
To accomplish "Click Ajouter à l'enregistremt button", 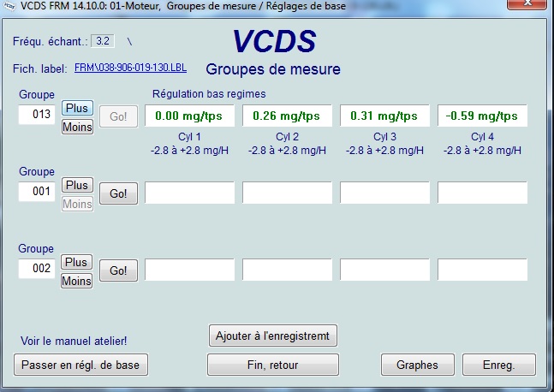I will coord(273,336).
